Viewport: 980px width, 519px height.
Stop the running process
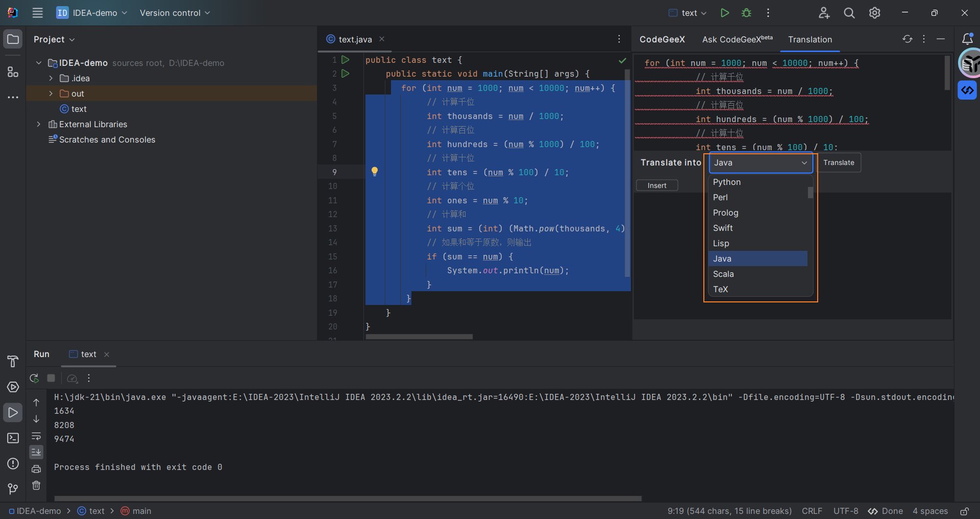51,379
